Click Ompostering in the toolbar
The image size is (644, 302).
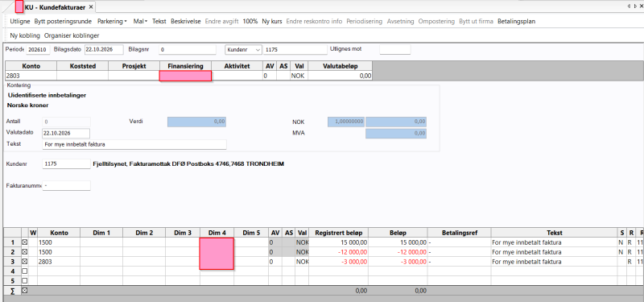tap(436, 22)
